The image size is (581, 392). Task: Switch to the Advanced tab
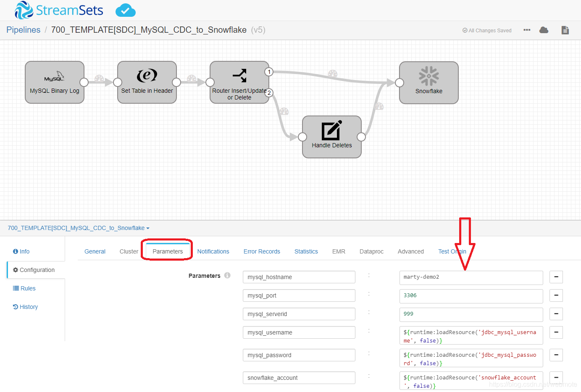[x=411, y=251]
